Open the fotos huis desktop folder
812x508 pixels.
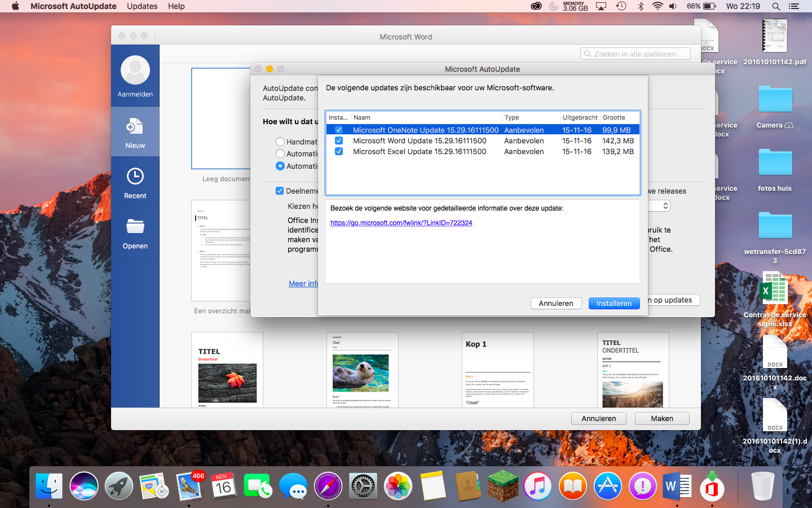point(775,163)
